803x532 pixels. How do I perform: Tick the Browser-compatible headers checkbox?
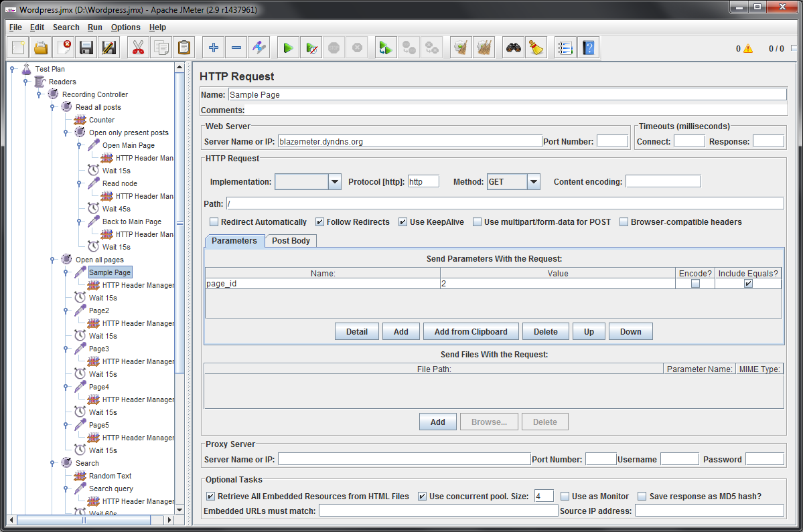(x=624, y=222)
